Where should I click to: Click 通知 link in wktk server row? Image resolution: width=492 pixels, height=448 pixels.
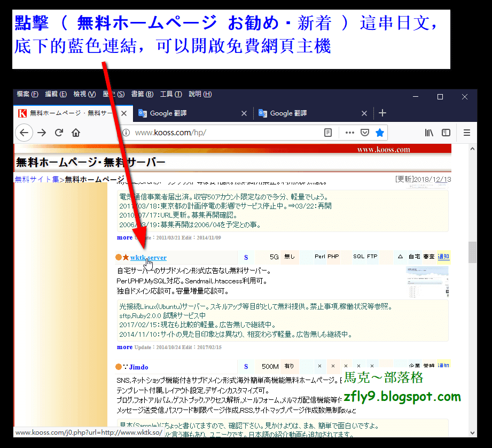pyautogui.click(x=443, y=257)
